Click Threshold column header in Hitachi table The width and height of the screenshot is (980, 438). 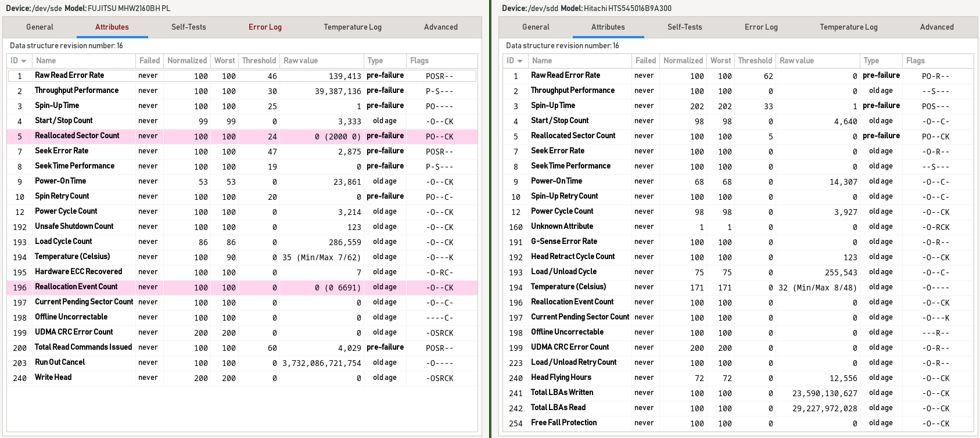pos(755,60)
